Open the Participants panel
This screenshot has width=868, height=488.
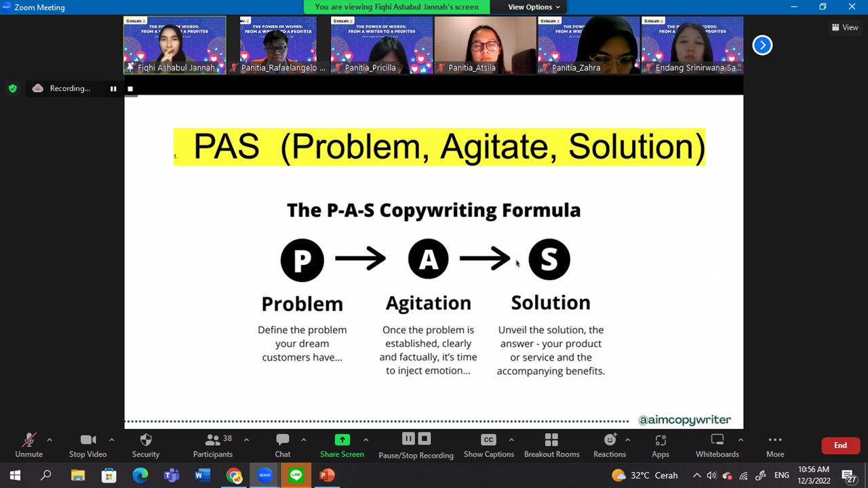click(x=213, y=445)
